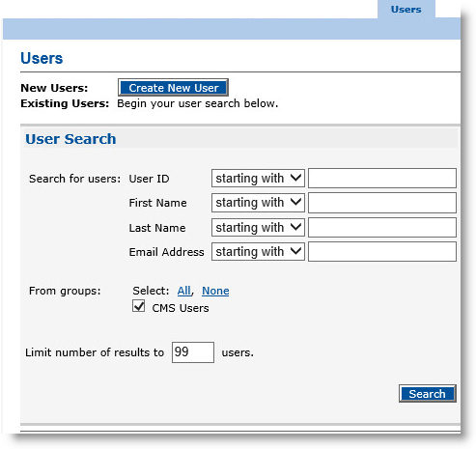This screenshot has height=449, width=476.
Task: Open the Users tab
Action: [406, 10]
